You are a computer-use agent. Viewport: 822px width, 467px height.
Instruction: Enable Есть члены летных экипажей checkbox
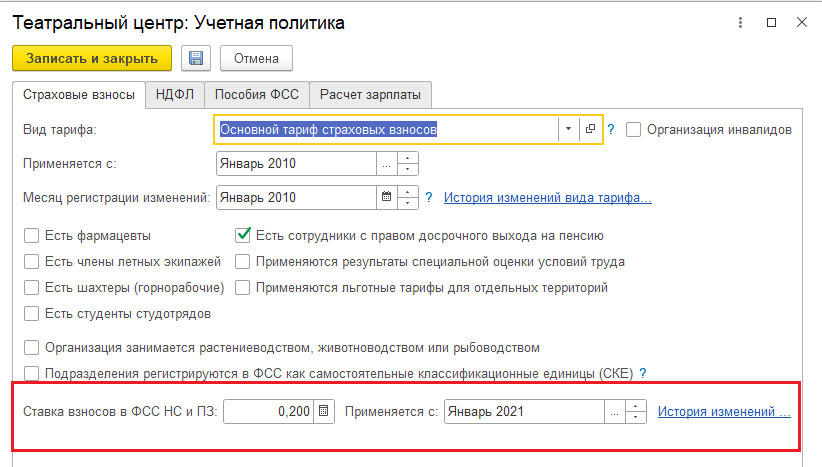(31, 262)
